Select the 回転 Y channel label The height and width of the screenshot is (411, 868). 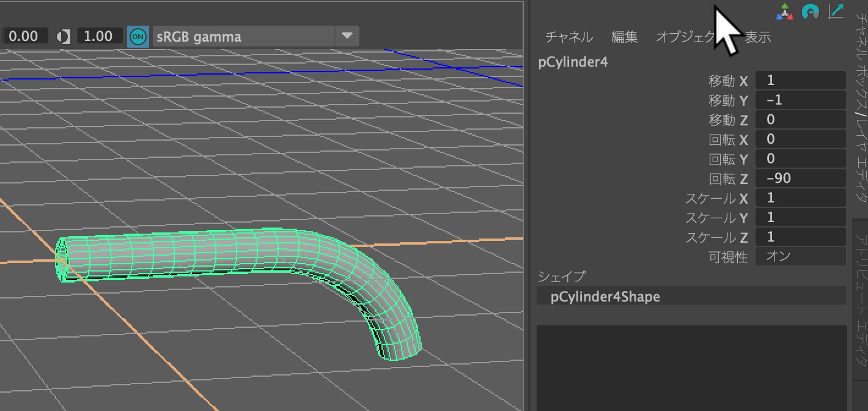[x=728, y=159]
